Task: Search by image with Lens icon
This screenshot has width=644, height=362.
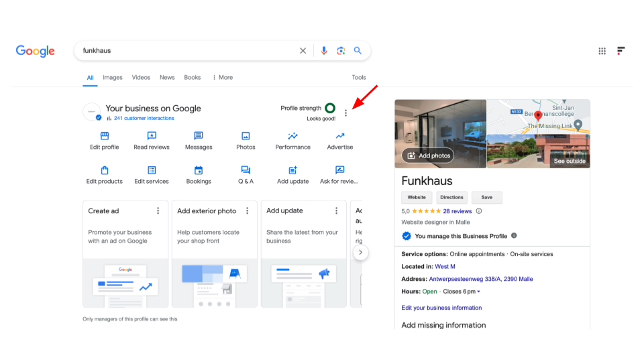Action: click(341, 51)
